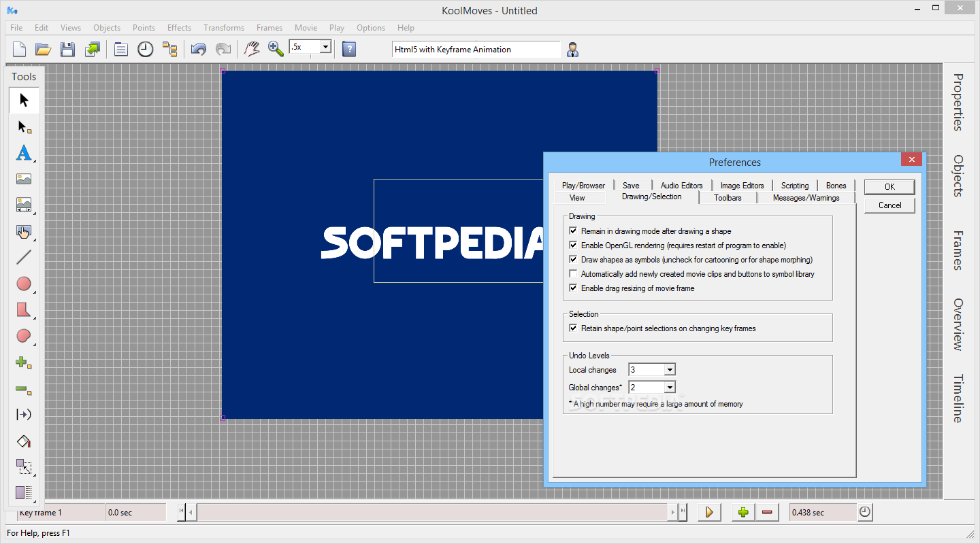
Task: Click the Key frame 1 label field
Action: point(61,513)
